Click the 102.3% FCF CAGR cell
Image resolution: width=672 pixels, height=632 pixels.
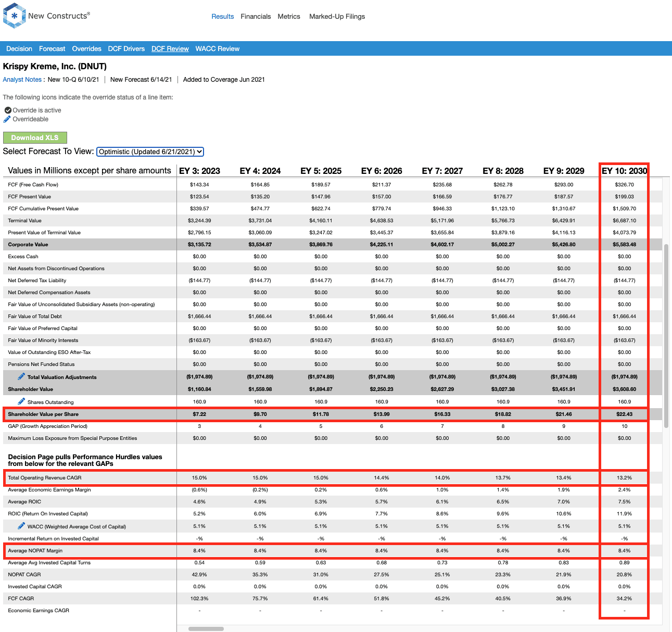tap(199, 599)
